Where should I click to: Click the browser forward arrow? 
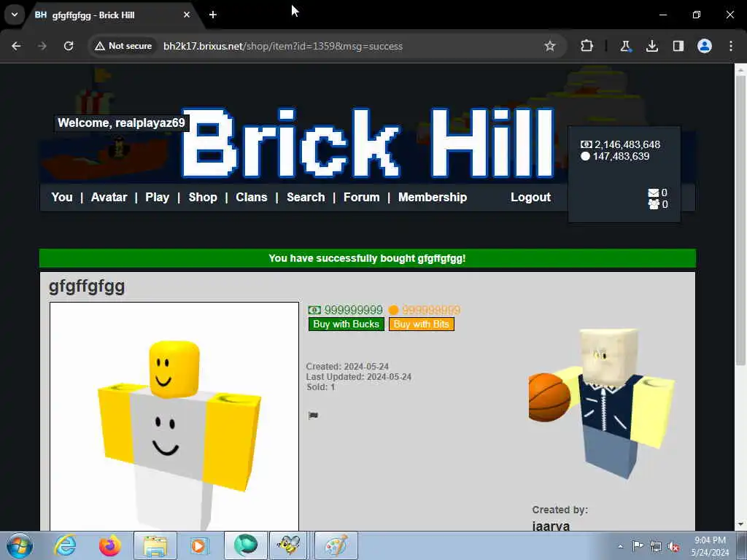(42, 46)
